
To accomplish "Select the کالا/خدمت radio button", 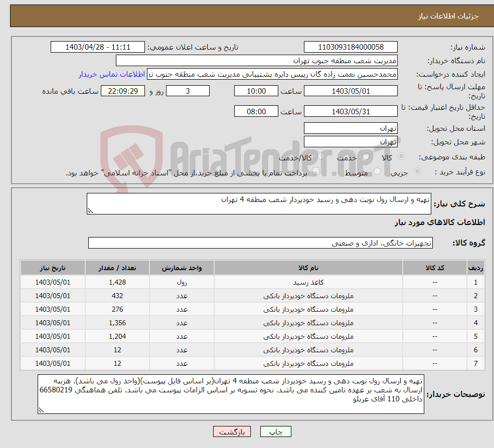I will [x=321, y=156].
